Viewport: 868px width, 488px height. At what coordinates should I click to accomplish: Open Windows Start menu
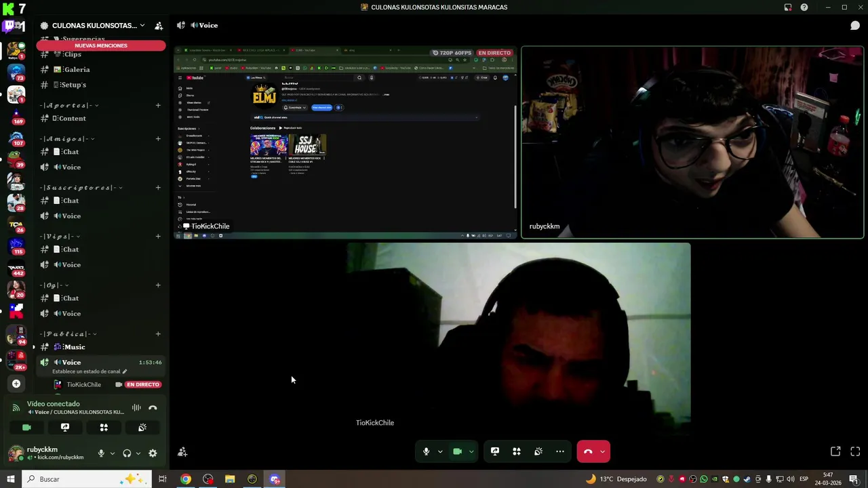pos(10,479)
